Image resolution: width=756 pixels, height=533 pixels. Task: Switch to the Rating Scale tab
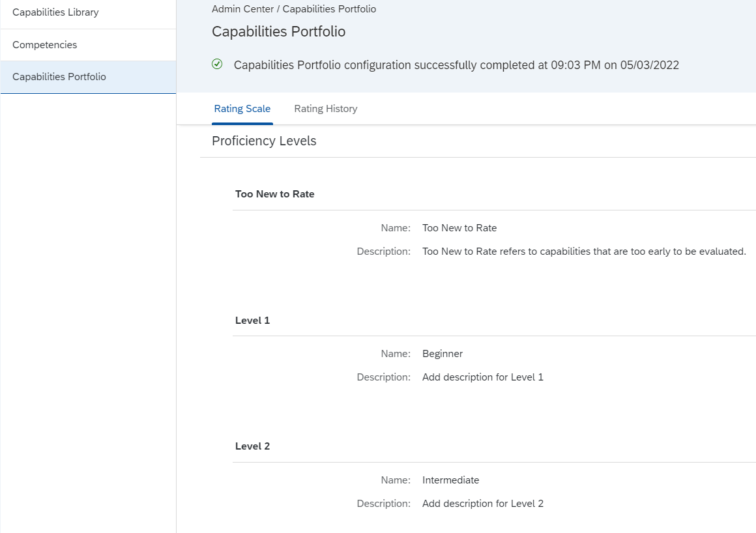(x=242, y=109)
